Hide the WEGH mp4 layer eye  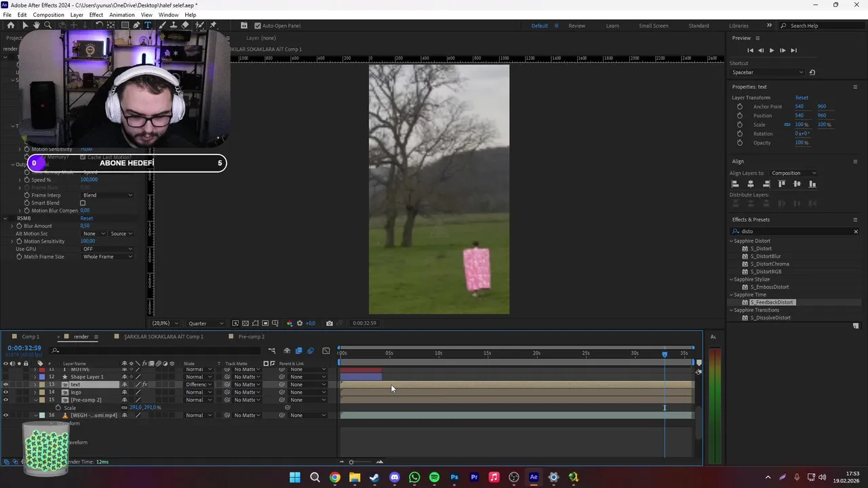(6, 415)
